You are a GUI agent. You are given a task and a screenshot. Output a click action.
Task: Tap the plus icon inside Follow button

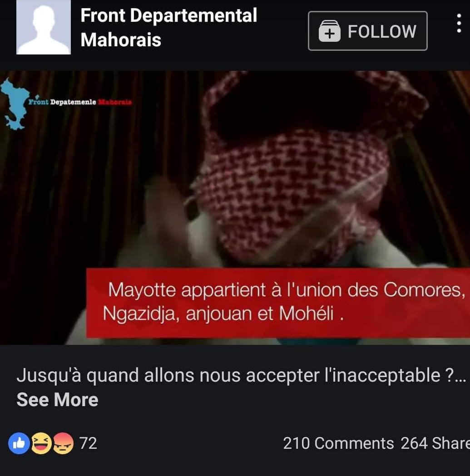pos(329,31)
